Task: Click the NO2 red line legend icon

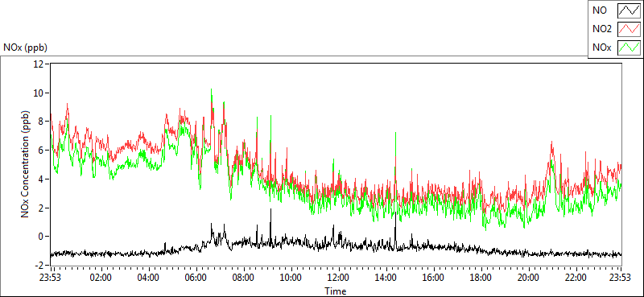Action: tap(629, 29)
